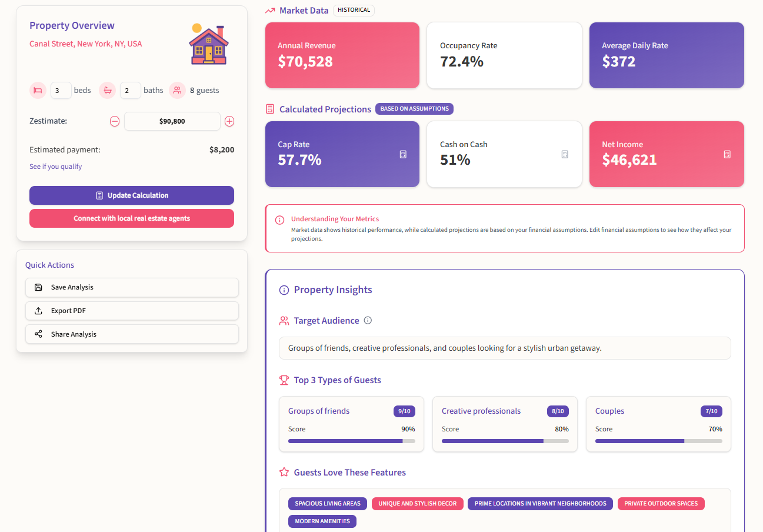Click the trophy icon beside Top 3 Types of Guests
763x532 pixels.
(284, 380)
